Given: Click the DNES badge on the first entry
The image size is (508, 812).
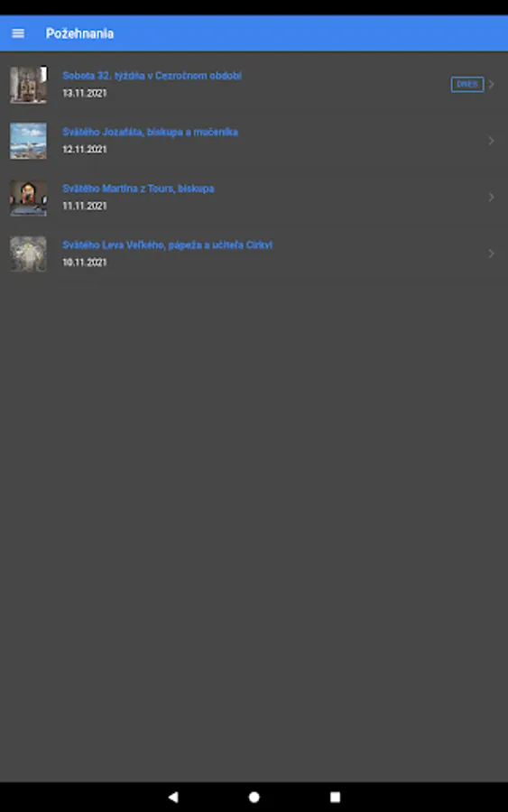Looking at the screenshot, I should [x=467, y=85].
